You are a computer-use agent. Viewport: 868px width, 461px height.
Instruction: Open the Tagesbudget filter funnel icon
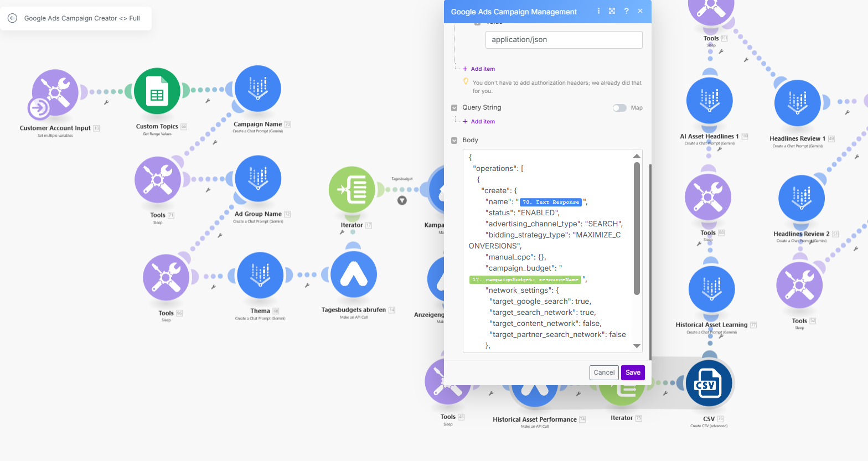pyautogui.click(x=402, y=200)
